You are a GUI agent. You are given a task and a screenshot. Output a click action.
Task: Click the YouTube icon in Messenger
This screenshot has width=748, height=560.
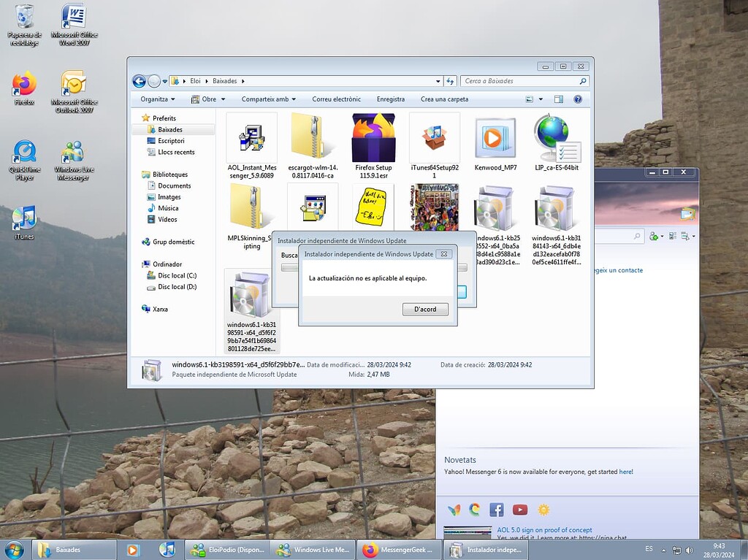coord(520,510)
